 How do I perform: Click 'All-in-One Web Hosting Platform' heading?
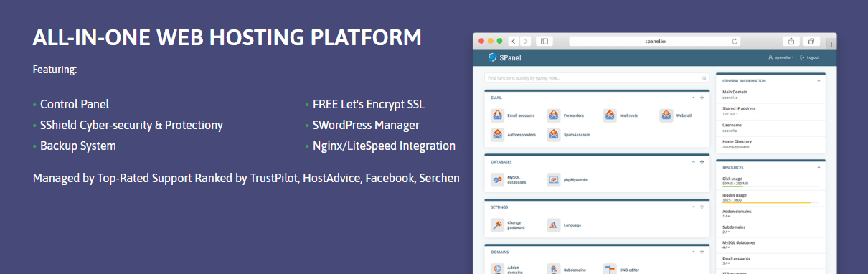click(227, 38)
